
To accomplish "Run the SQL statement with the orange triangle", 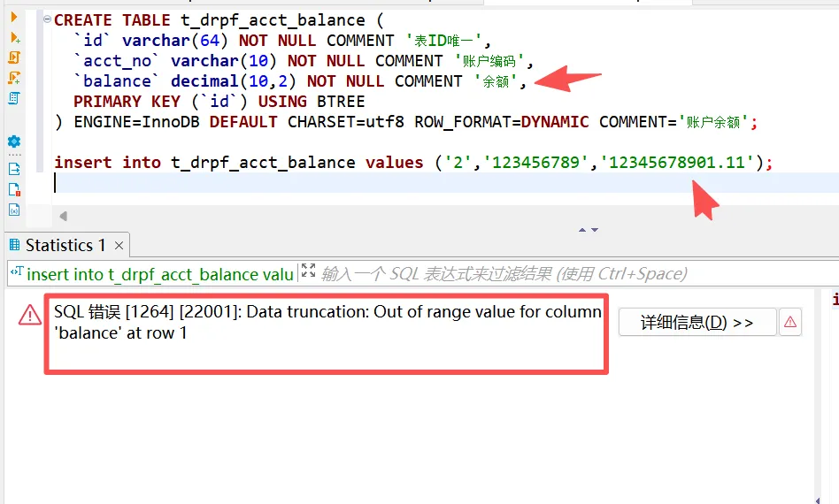I will [14, 17].
